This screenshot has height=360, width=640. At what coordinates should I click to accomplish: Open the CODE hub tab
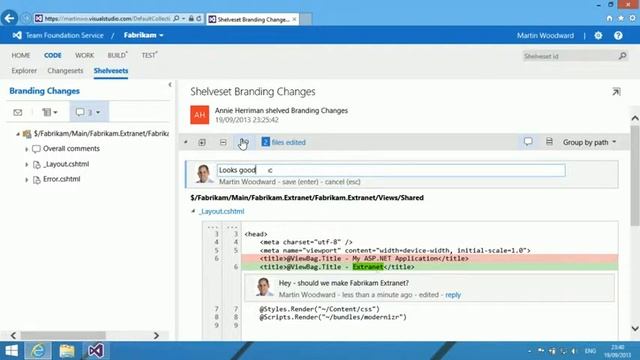[x=53, y=55]
